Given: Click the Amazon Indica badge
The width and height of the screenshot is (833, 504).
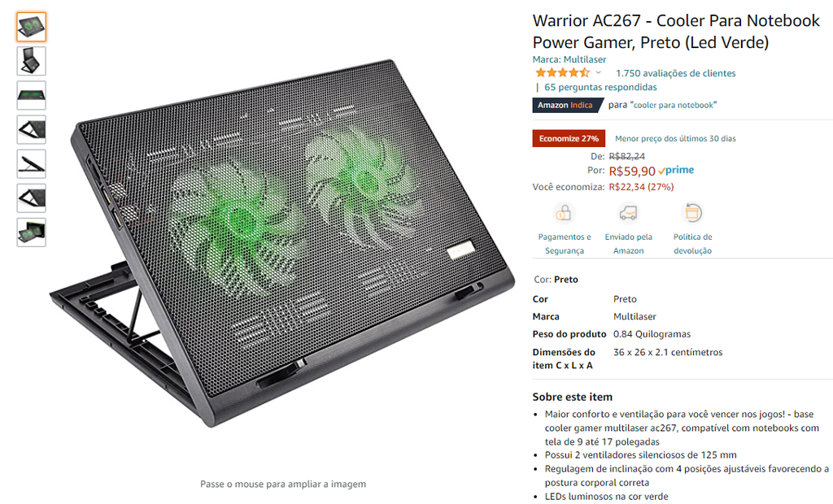Looking at the screenshot, I should coord(566,105).
